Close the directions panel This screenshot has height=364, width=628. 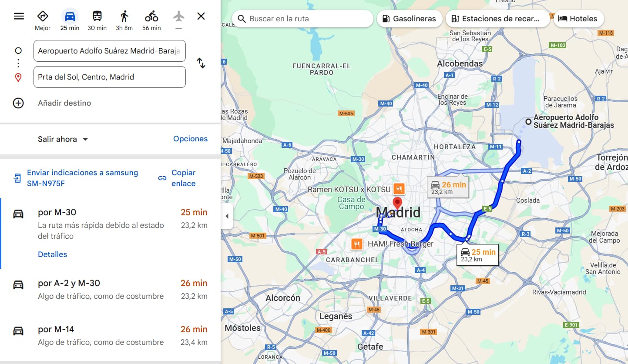(x=201, y=17)
